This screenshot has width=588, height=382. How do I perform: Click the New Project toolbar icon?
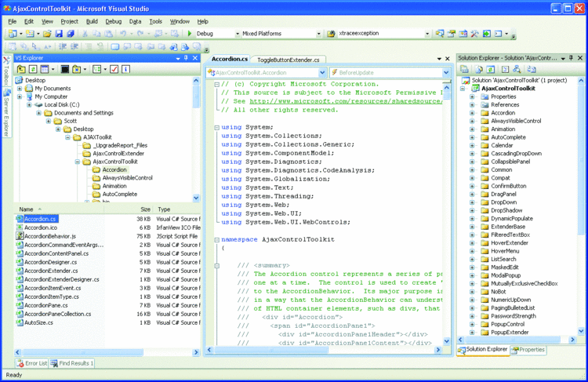point(12,34)
